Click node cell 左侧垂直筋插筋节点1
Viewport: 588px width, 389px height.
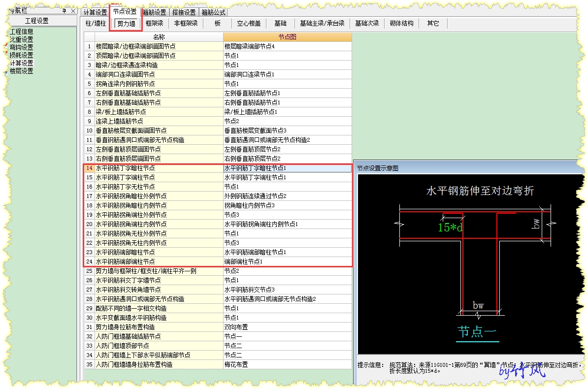[287, 93]
